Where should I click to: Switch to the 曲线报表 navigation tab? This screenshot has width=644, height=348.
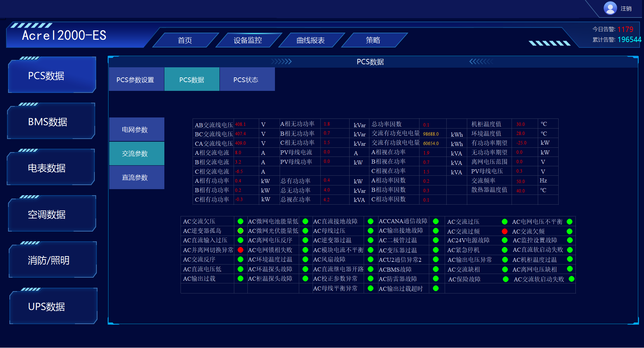coord(310,40)
